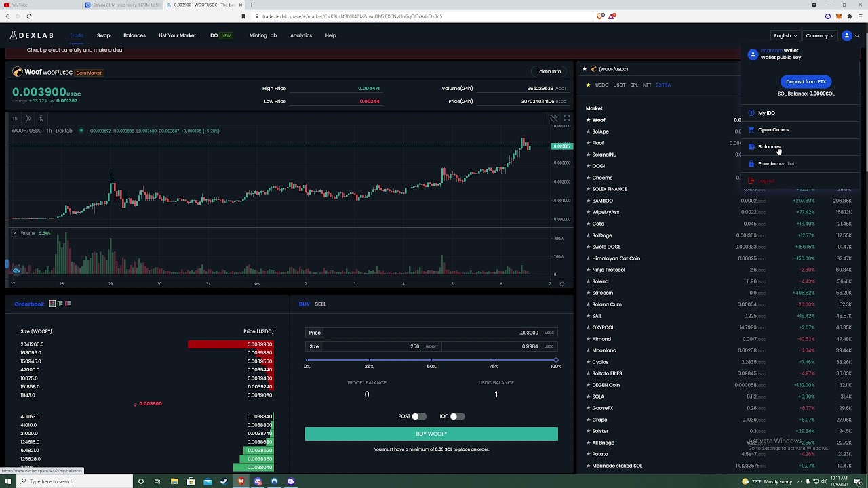
Task: Set order slider to 25% mark
Action: (x=369, y=360)
